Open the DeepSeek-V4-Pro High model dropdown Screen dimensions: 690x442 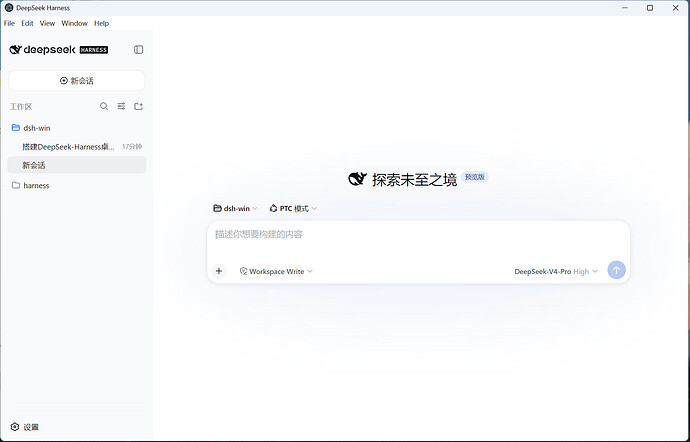point(556,271)
